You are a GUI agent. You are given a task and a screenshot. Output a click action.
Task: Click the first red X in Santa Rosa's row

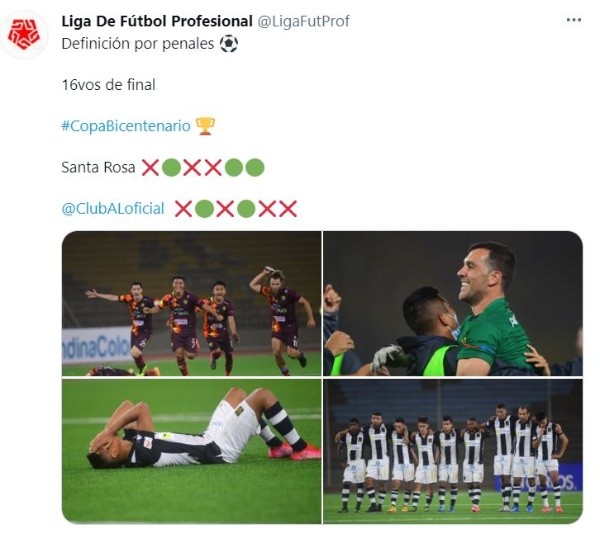click(x=150, y=167)
